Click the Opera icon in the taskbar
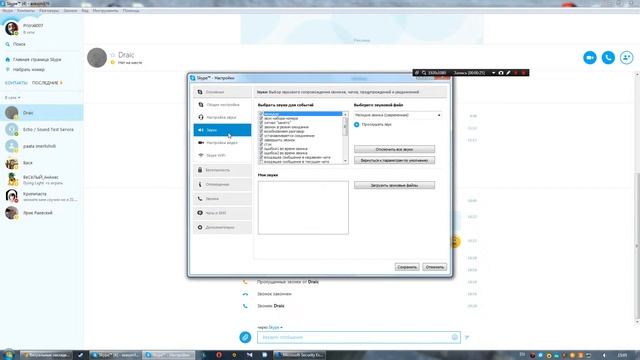The image size is (640, 360). [219, 355]
